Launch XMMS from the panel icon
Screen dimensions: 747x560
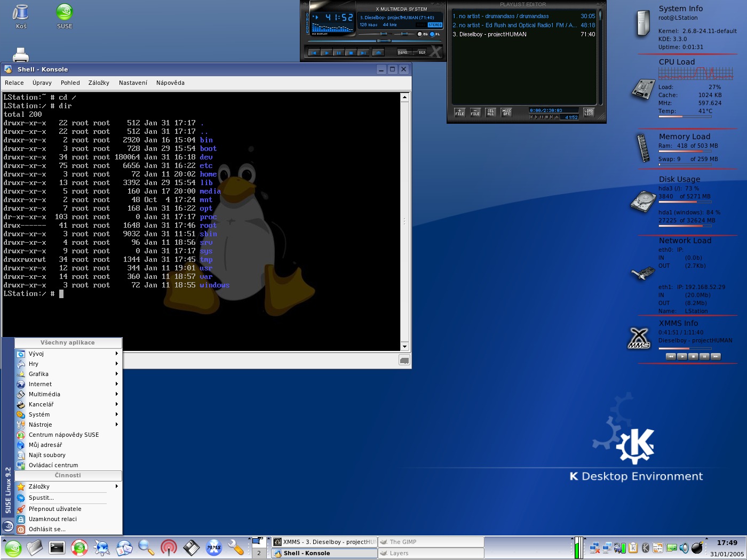213,548
